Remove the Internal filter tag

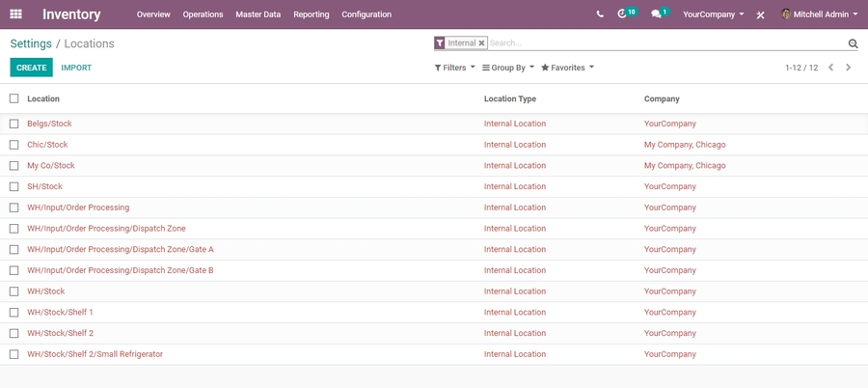point(482,43)
